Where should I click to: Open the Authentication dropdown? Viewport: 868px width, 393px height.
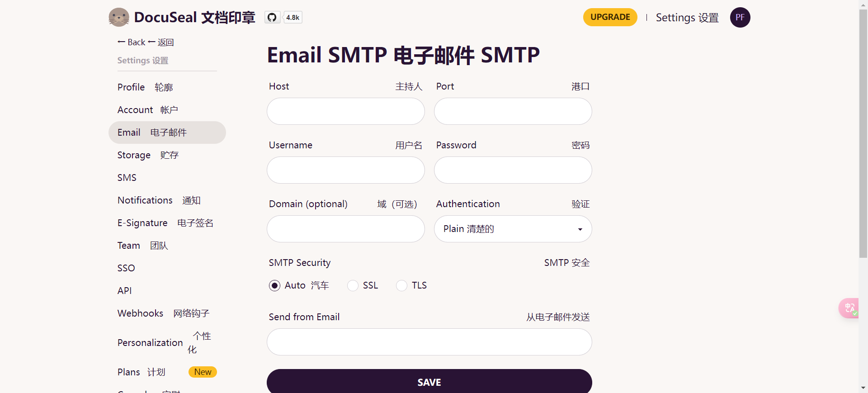coord(513,229)
